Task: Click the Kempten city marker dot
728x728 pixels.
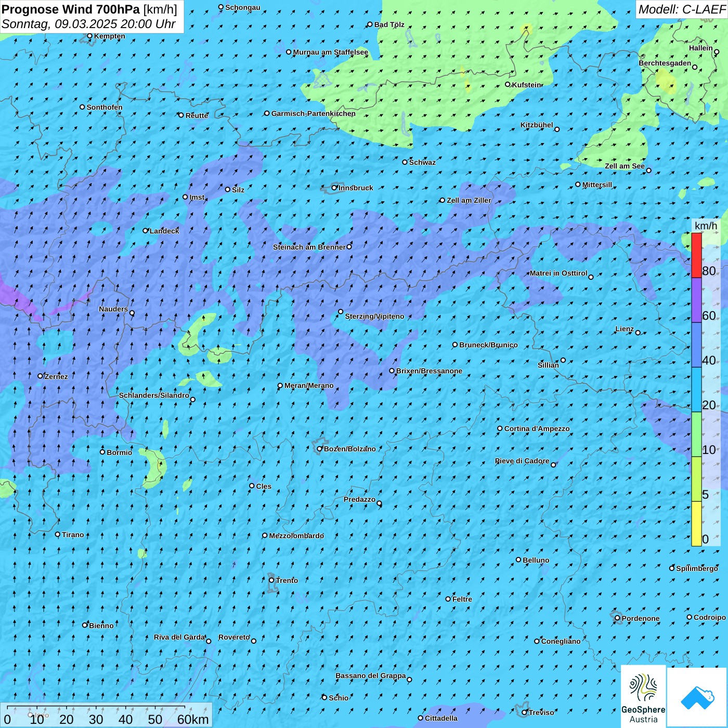Action: (x=89, y=36)
